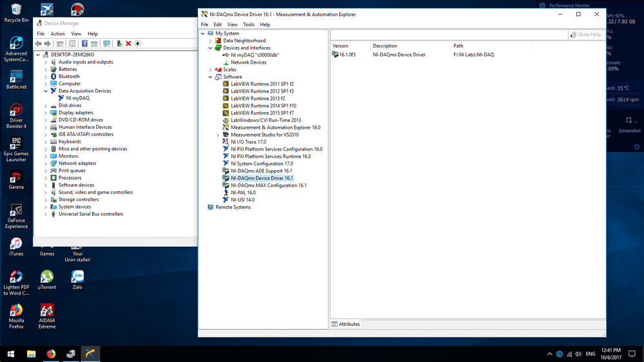The image size is (644, 362).
Task: Select NI-DAQmx MAX Configuration 16.1
Action: pyautogui.click(x=269, y=186)
